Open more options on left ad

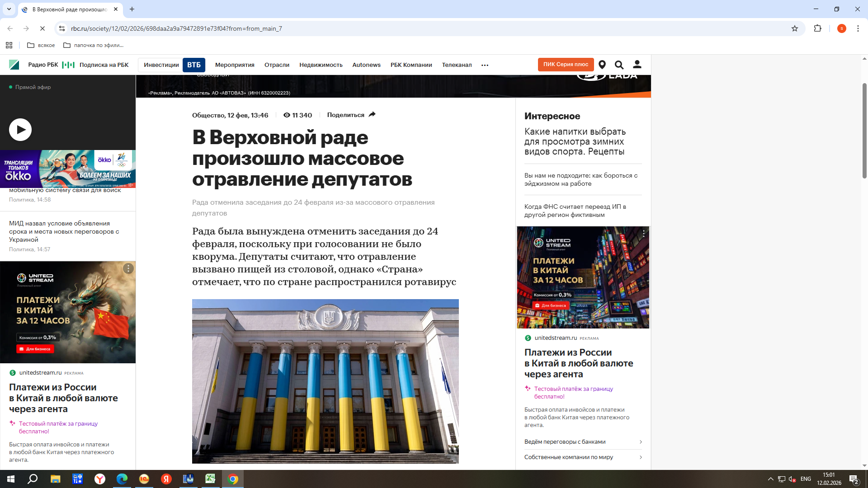(x=128, y=268)
